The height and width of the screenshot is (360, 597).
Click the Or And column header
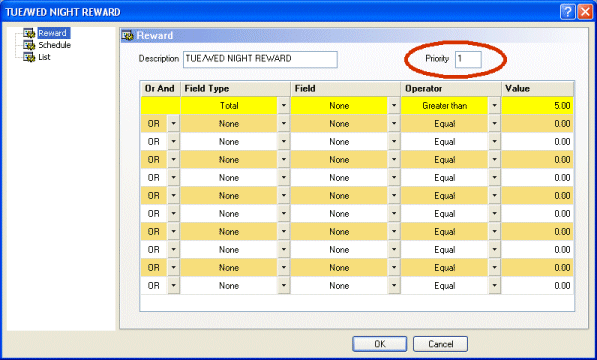160,89
